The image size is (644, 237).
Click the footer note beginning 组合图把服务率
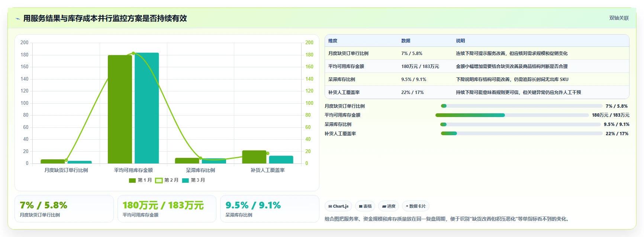click(x=447, y=219)
